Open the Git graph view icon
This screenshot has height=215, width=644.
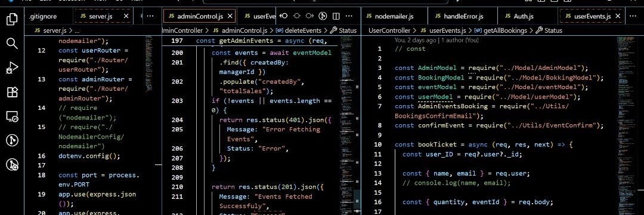coord(13,140)
